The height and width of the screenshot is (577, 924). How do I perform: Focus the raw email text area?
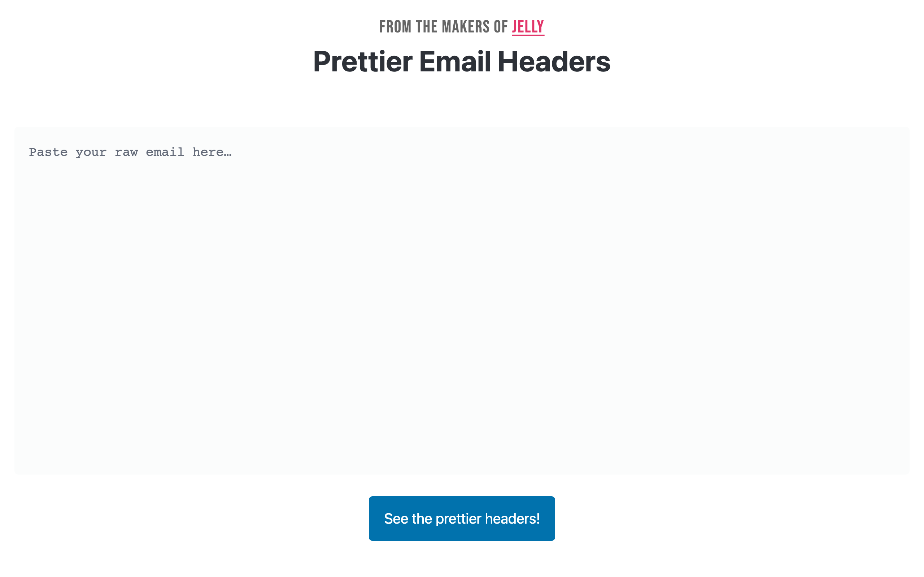point(462,300)
